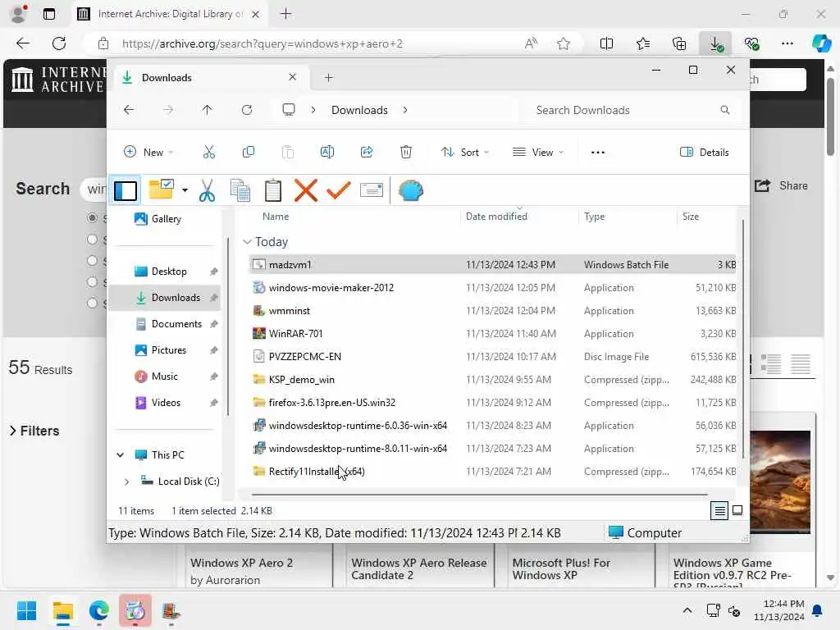The width and height of the screenshot is (840, 630).
Task: Sort by Date modified column header
Action: 496,217
